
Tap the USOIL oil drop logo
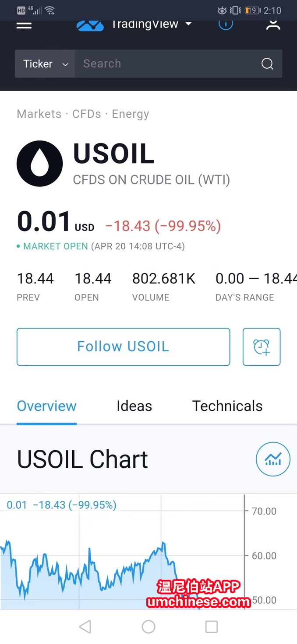(39, 164)
